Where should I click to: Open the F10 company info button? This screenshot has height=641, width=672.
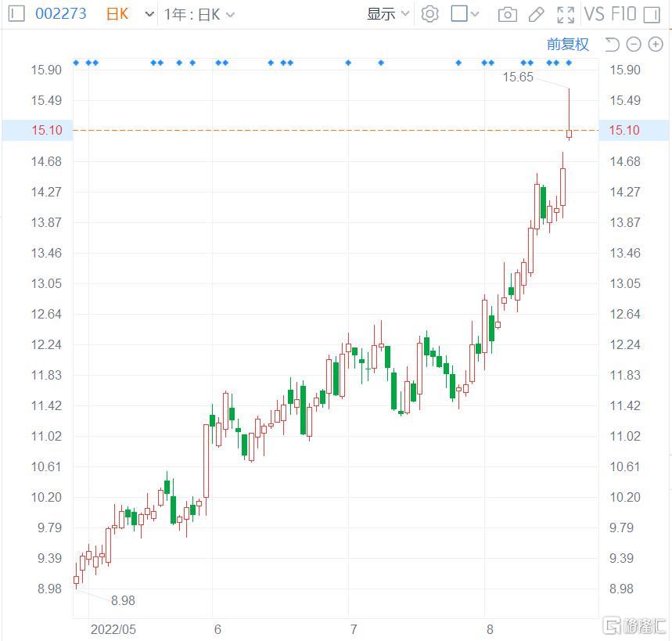tap(624, 14)
